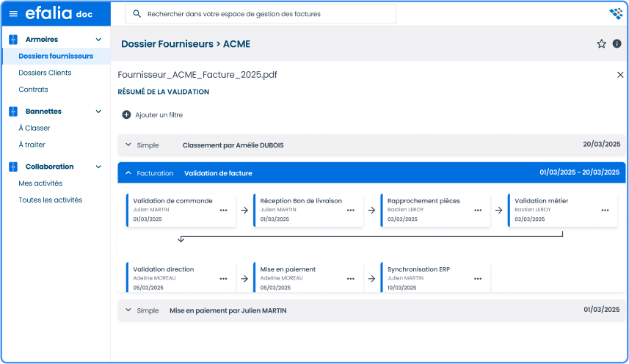629x364 pixels.
Task: Collapse the Bannettes section chevron
Action: click(x=98, y=112)
